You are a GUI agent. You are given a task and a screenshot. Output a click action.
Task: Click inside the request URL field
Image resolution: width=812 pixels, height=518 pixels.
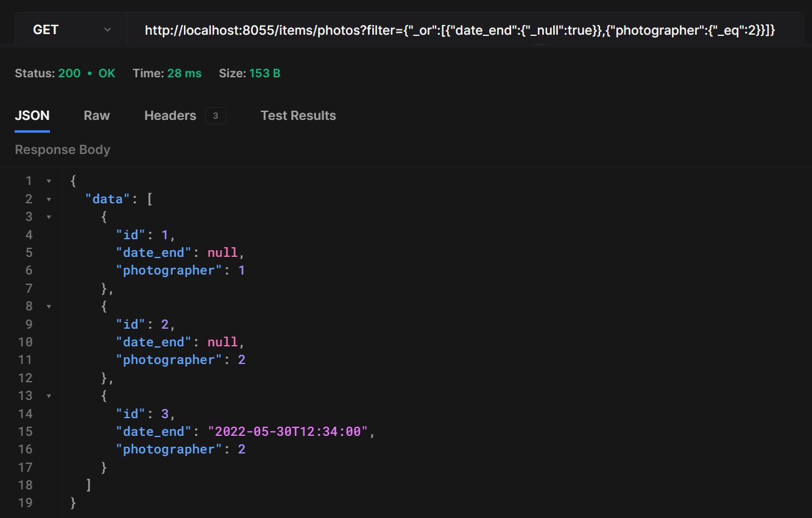[x=457, y=29]
